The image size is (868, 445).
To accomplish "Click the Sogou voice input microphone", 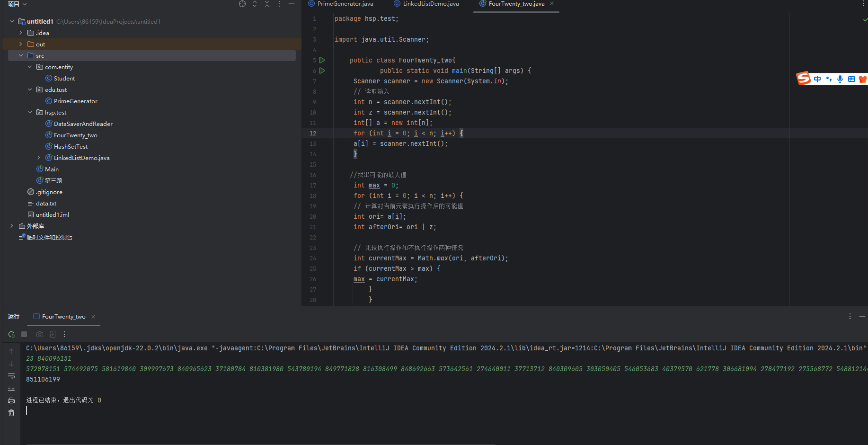I will tap(840, 79).
